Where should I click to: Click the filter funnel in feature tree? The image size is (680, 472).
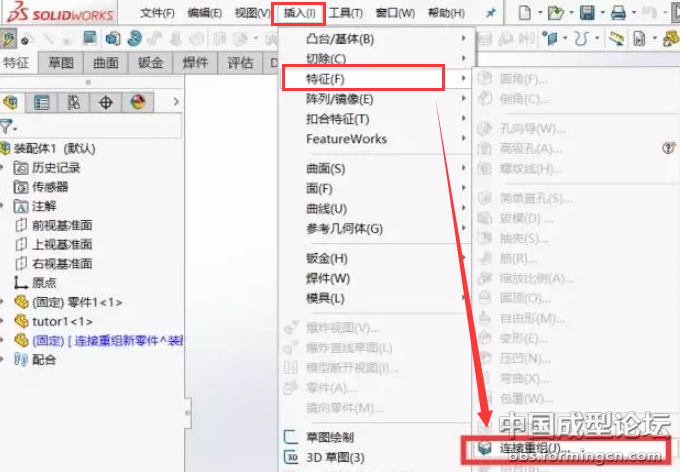[8, 127]
